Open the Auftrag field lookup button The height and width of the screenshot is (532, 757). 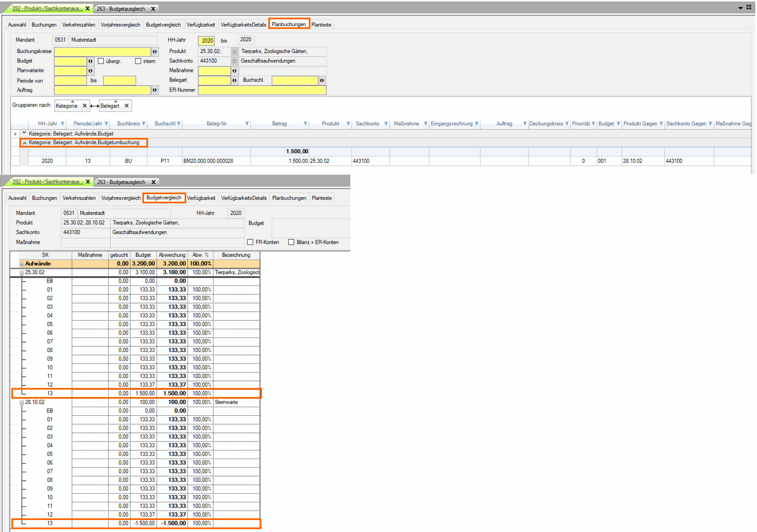(154, 90)
